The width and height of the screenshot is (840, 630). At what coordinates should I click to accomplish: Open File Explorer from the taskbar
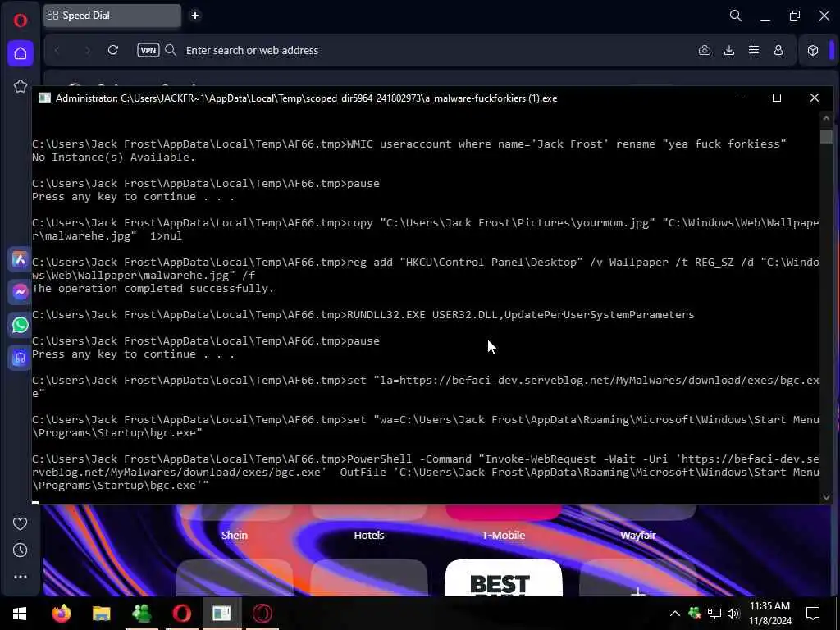click(x=101, y=614)
